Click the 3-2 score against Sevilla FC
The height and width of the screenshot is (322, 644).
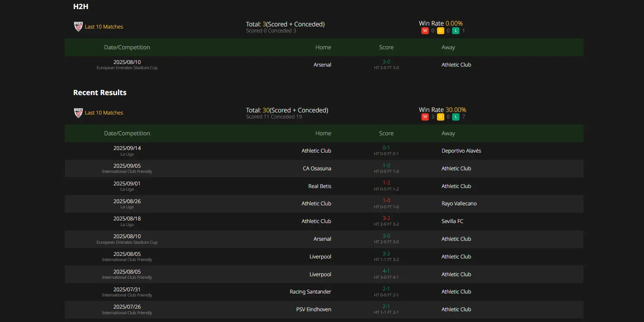[386, 218]
